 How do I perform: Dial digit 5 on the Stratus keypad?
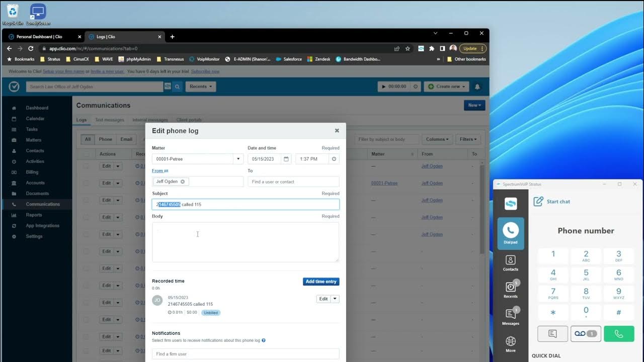(586, 275)
